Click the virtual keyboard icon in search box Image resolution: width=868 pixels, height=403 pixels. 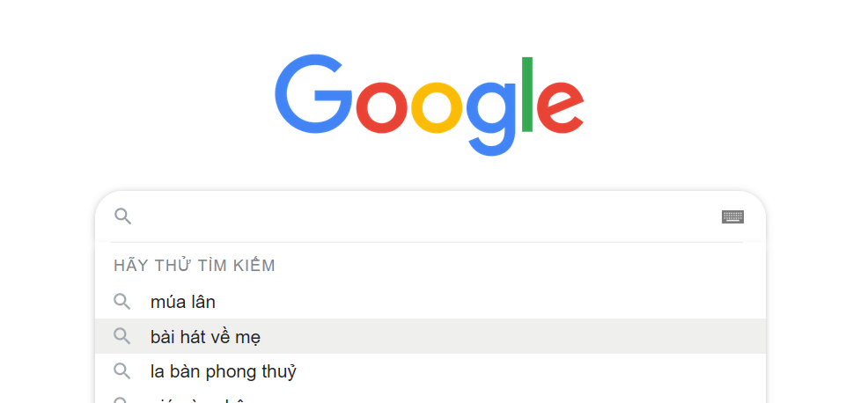coord(732,216)
